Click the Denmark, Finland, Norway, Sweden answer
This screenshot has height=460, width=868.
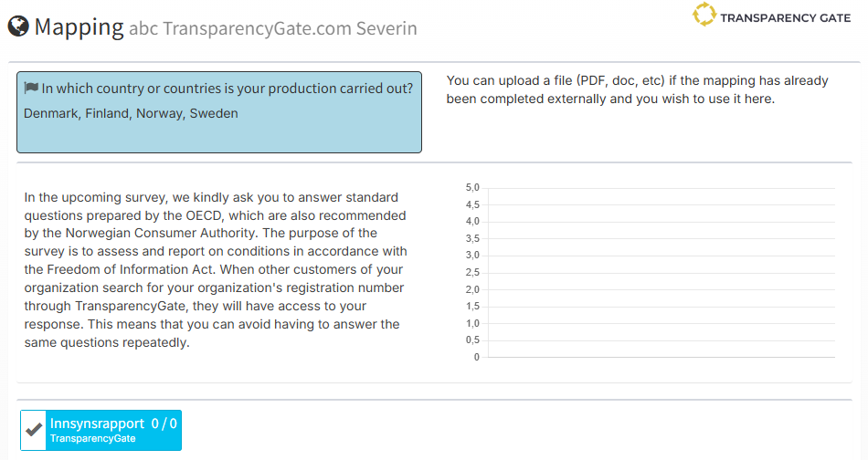coord(131,114)
